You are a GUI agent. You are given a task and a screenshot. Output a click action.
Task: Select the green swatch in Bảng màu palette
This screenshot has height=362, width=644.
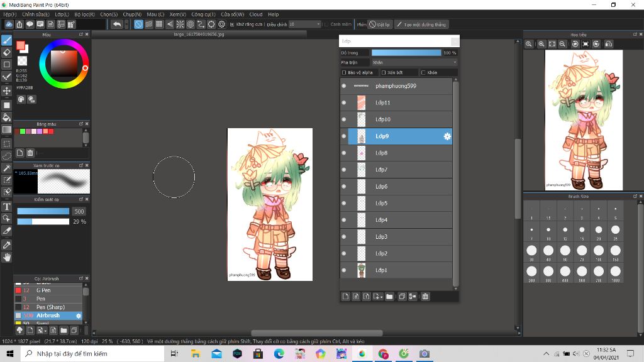23,131
